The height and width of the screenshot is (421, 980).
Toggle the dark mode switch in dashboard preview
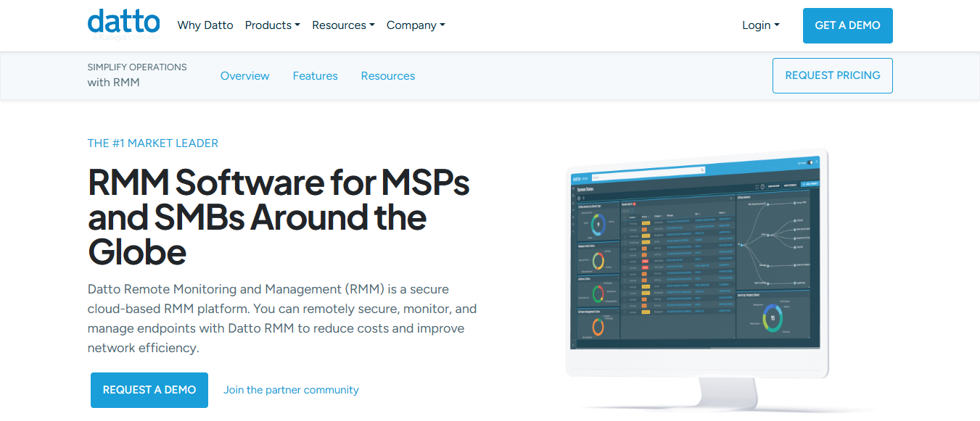811,163
